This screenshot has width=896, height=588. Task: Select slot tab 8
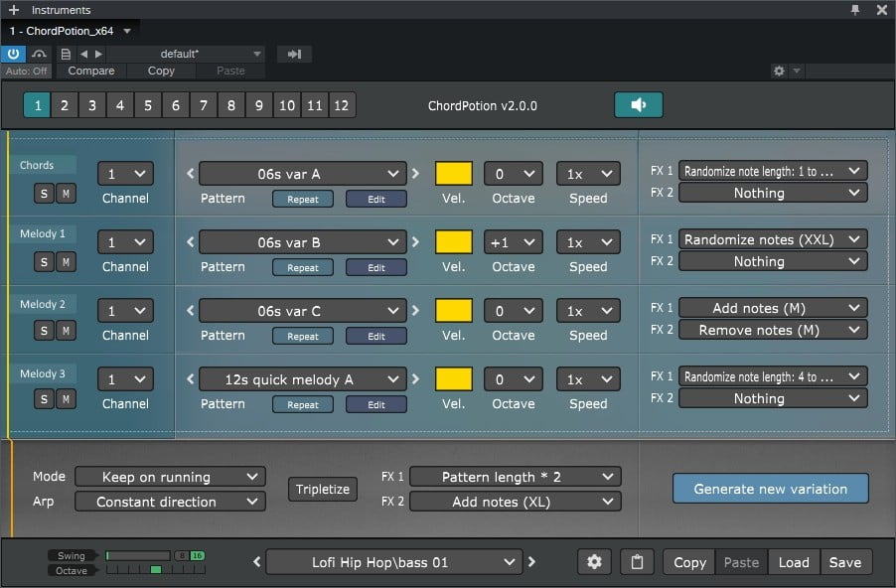(230, 105)
